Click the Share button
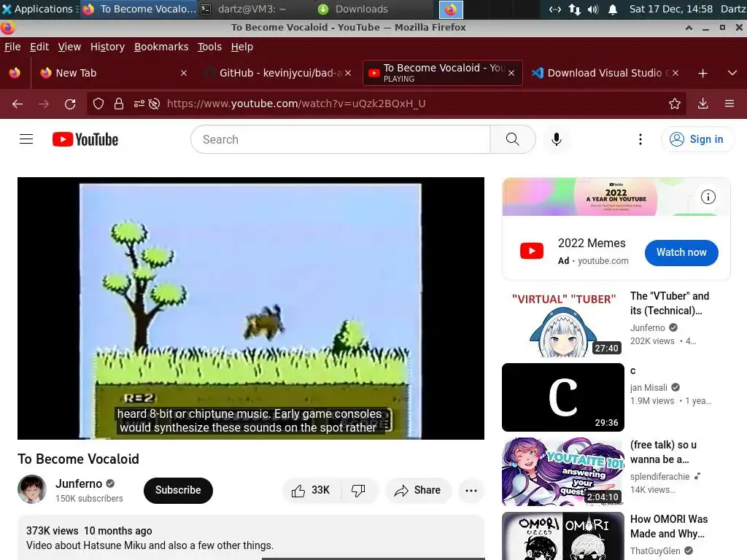Image resolution: width=747 pixels, height=560 pixels. point(418,490)
